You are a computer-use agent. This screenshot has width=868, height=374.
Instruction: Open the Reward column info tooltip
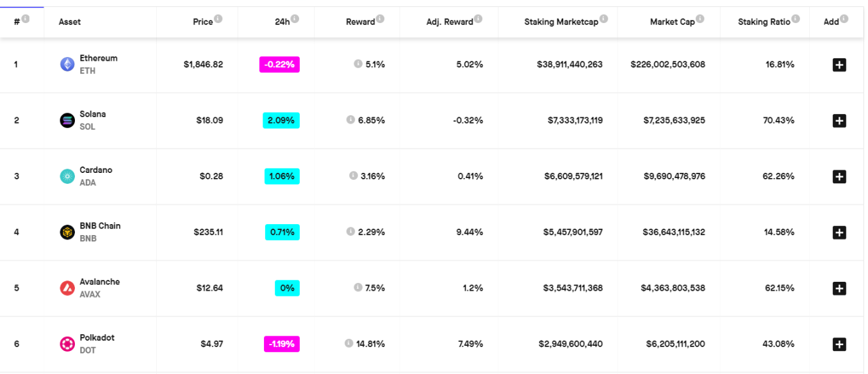pos(382,19)
